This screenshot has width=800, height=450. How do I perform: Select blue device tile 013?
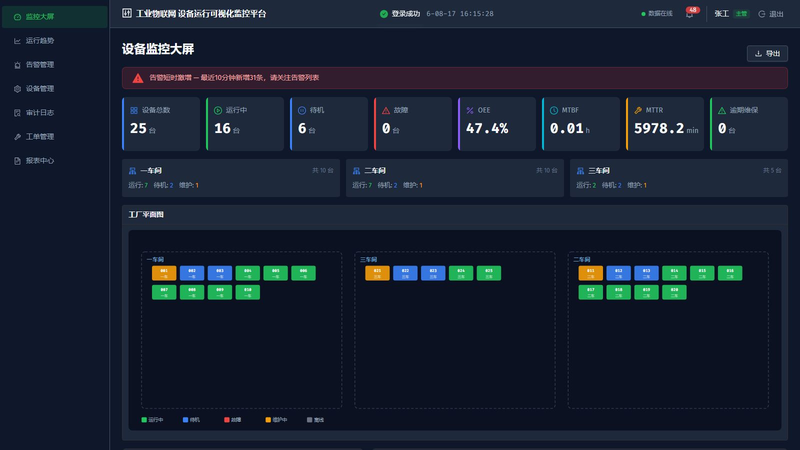646,273
